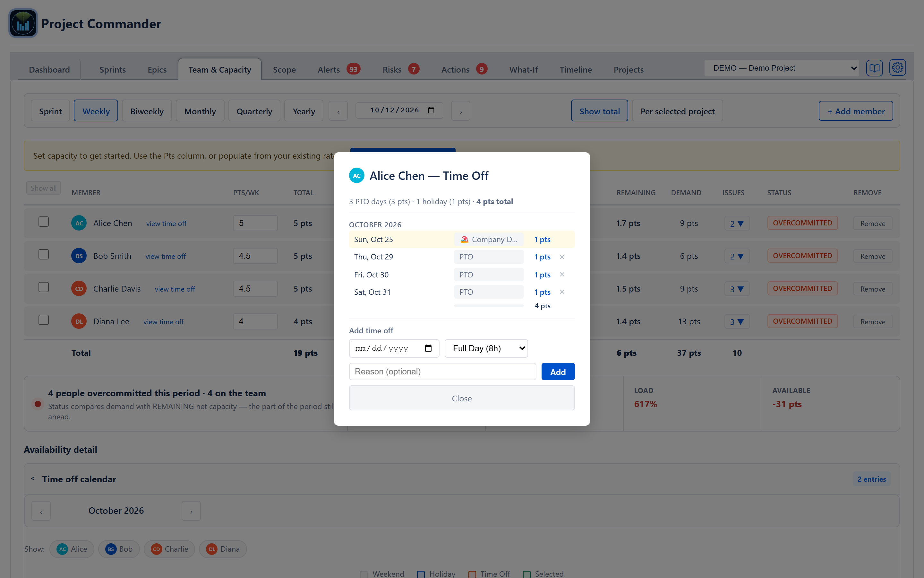Click Bob Smith's view time off link

coord(165,256)
